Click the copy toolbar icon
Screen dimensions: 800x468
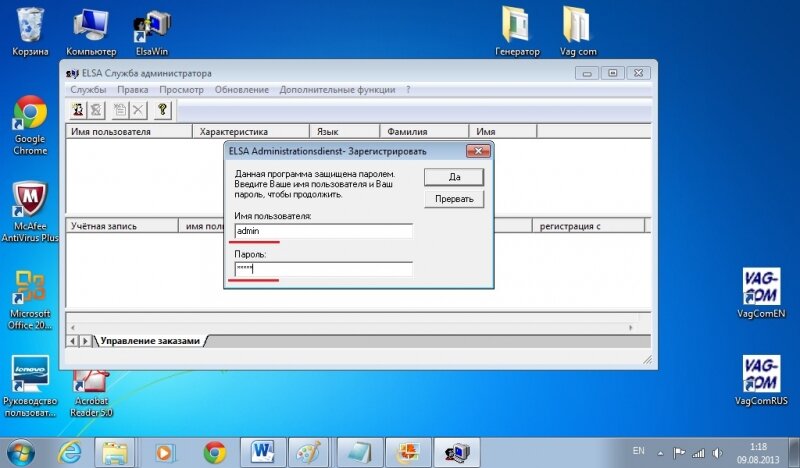point(120,110)
